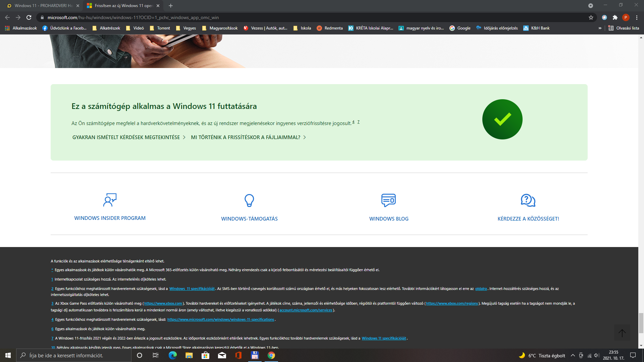Image resolution: width=644 pixels, height=362 pixels.
Task: Click the back-to-top arrow button
Action: tap(622, 333)
